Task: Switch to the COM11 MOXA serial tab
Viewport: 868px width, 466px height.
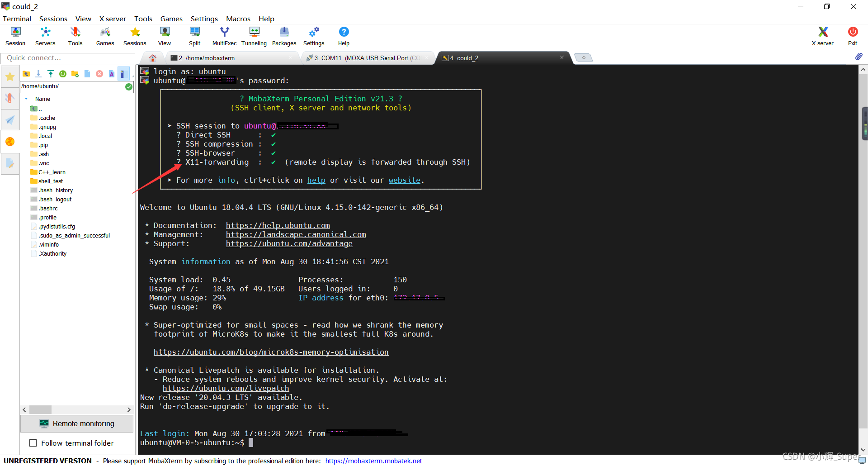Action: pos(367,58)
